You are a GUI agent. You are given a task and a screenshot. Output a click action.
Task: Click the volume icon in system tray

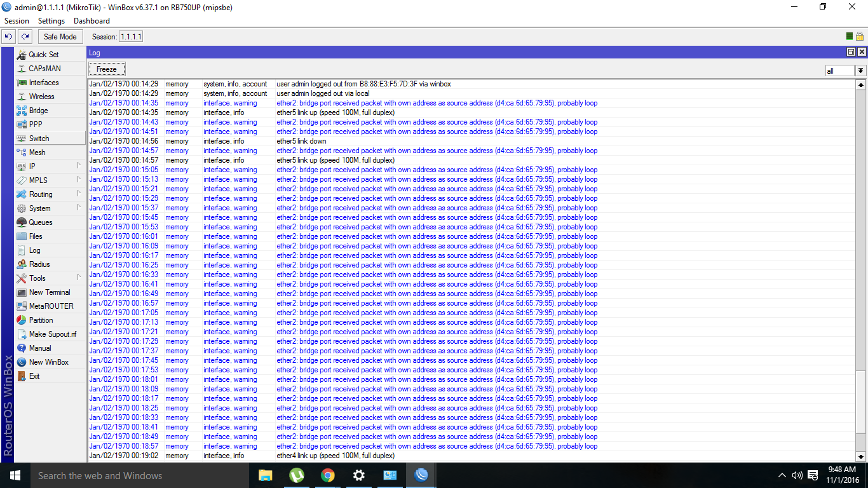tap(797, 475)
